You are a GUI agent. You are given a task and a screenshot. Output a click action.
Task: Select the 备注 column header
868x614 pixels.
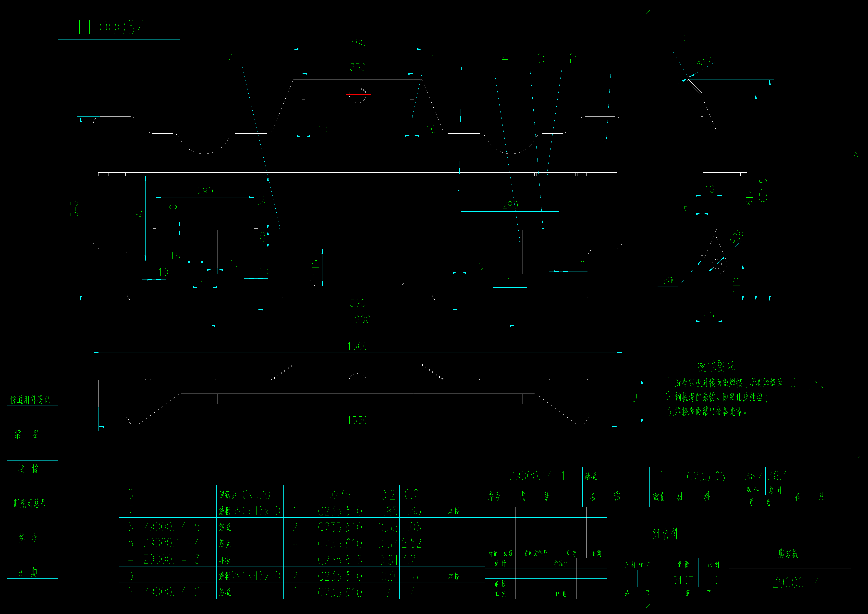tap(810, 496)
